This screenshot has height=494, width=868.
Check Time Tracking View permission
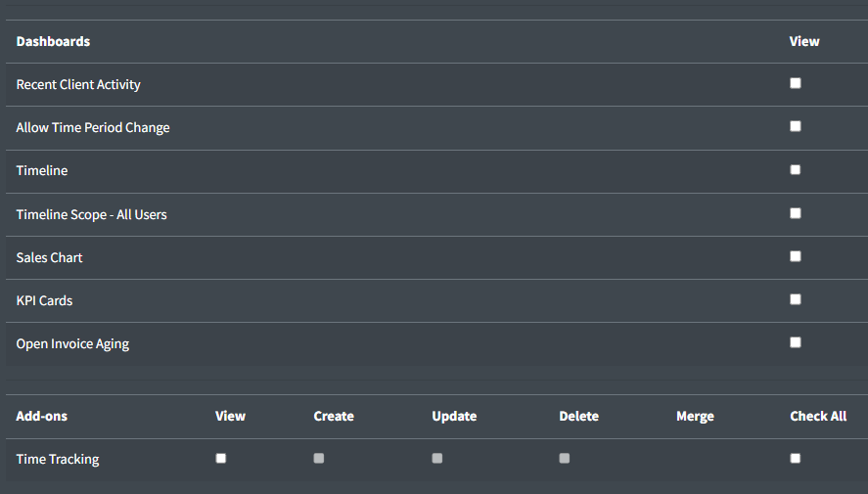tap(221, 458)
